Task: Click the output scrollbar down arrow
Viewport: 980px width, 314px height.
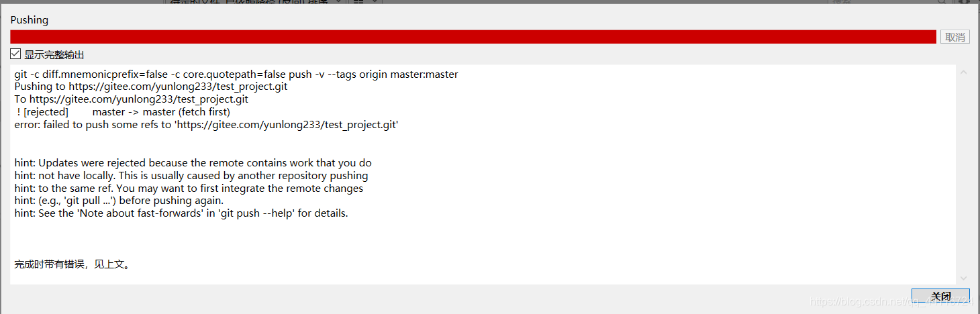Action: click(x=963, y=277)
